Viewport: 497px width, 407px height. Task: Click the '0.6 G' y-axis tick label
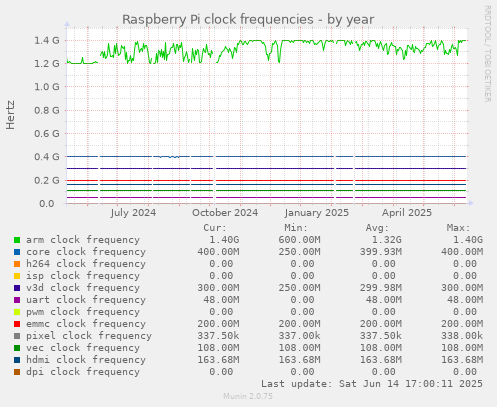coord(47,134)
